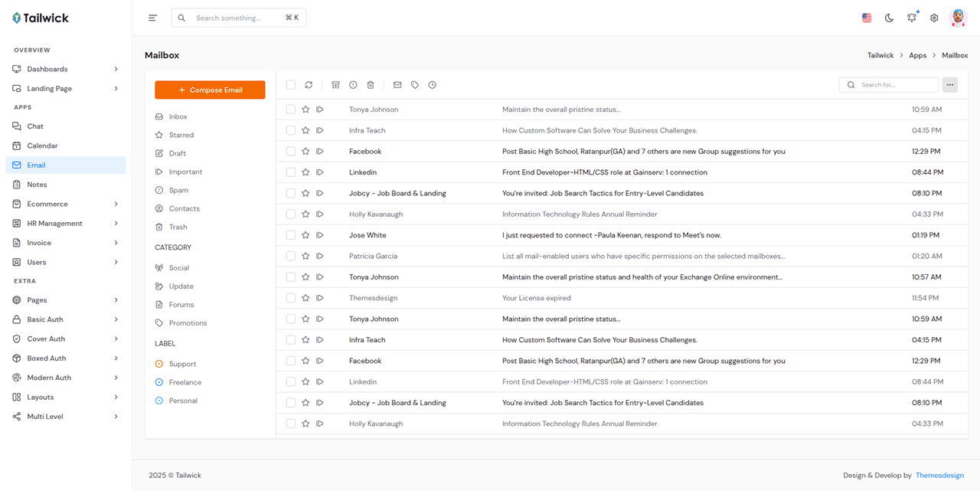Open notifications bell icon
This screenshot has height=491, width=980.
pyautogui.click(x=911, y=18)
